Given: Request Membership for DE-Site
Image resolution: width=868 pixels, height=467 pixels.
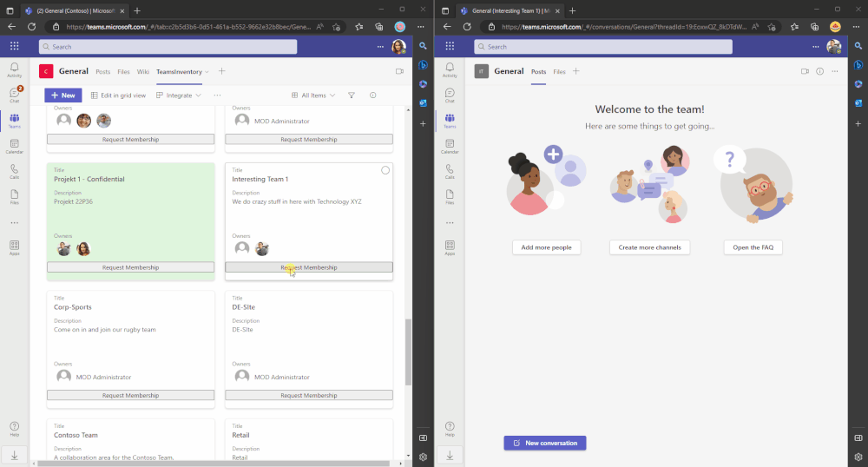Looking at the screenshot, I should [x=309, y=395].
